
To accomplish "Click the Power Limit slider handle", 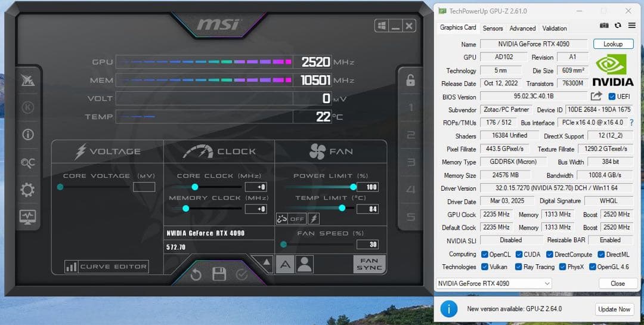I will point(353,187).
